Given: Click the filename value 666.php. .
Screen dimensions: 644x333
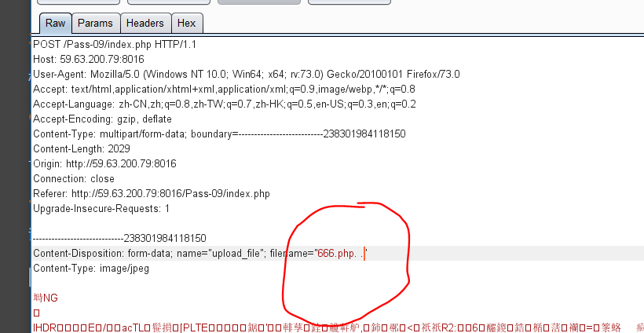Looking at the screenshot, I should click(341, 254).
